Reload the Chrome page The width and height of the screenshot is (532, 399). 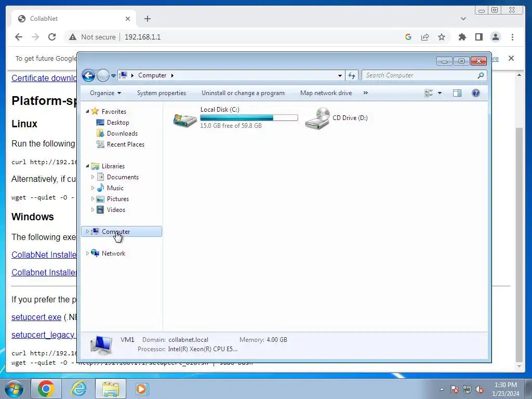(x=52, y=37)
